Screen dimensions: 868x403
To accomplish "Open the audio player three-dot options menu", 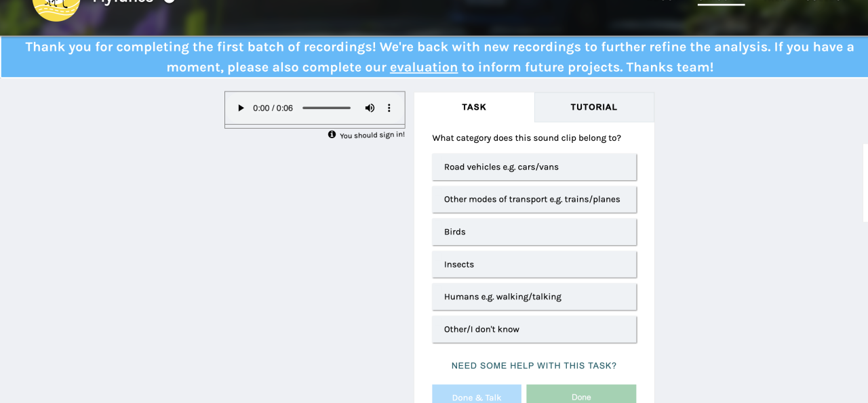I will pos(389,108).
